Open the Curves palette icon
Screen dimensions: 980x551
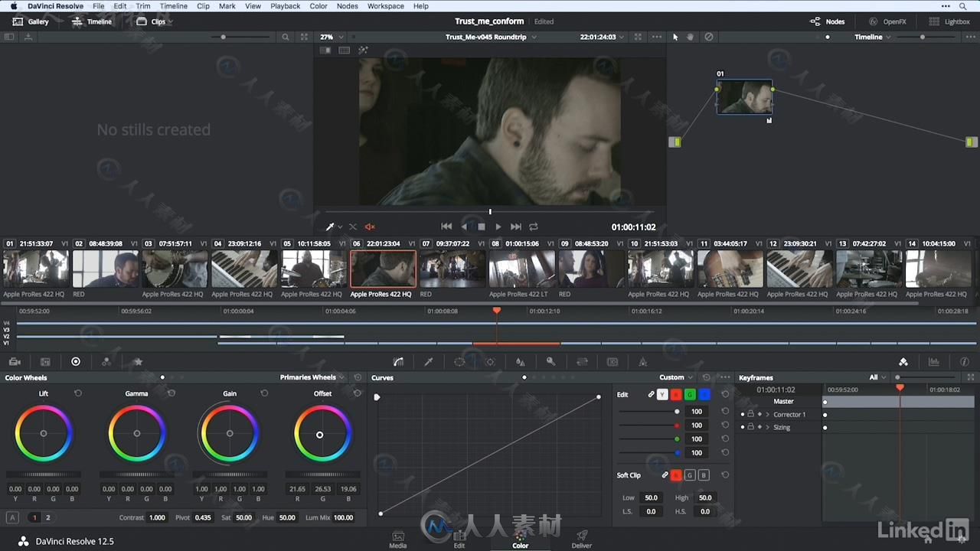point(398,362)
